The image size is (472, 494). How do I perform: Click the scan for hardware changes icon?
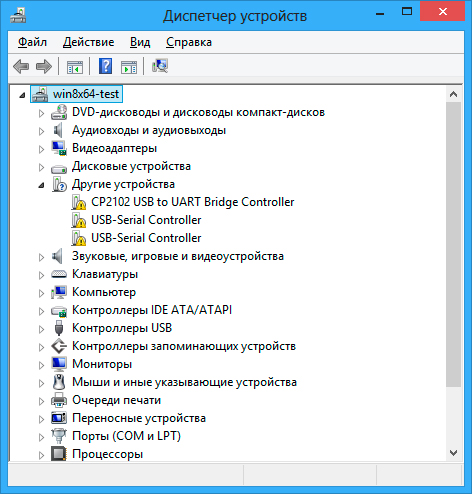[x=160, y=66]
